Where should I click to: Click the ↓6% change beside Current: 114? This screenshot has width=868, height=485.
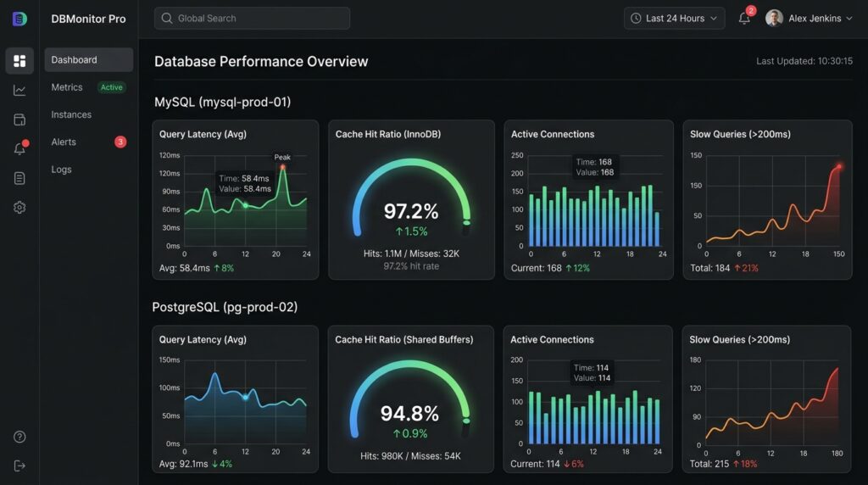click(x=574, y=464)
